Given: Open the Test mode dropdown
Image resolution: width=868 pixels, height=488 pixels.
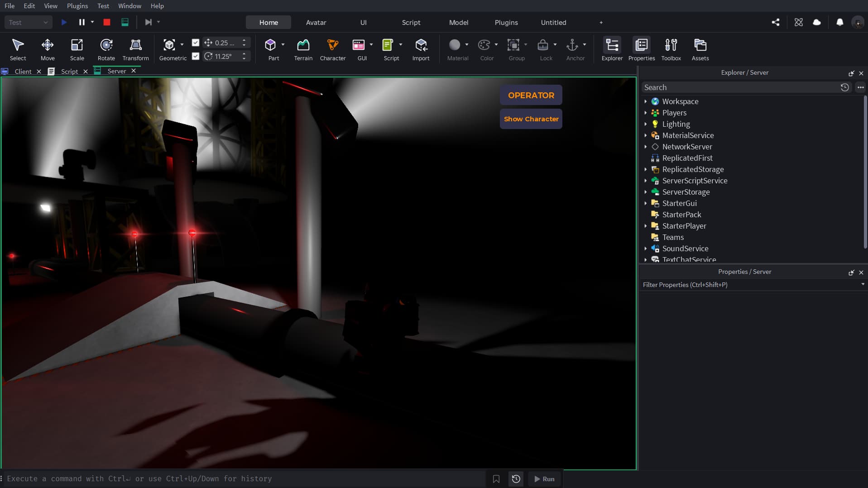Looking at the screenshot, I should [x=28, y=22].
